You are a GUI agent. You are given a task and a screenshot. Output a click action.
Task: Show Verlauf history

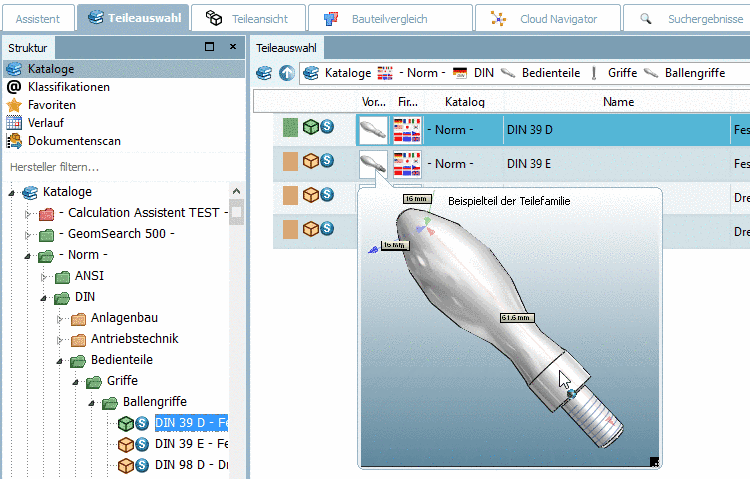tap(46, 123)
